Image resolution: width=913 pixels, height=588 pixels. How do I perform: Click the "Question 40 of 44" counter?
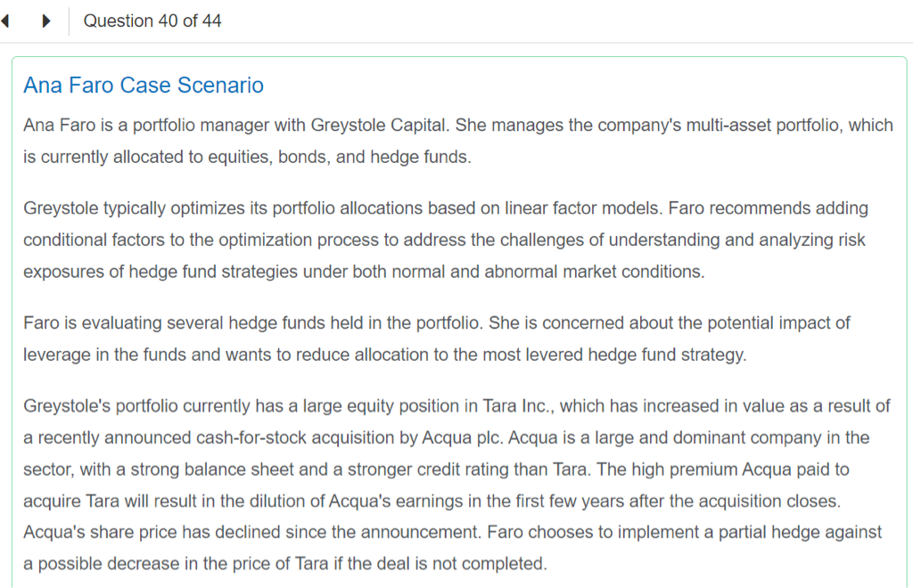point(152,21)
